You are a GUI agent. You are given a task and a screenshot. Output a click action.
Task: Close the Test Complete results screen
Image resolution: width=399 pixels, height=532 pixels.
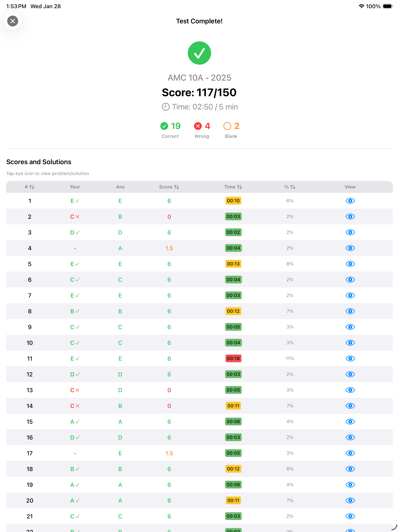point(12,21)
